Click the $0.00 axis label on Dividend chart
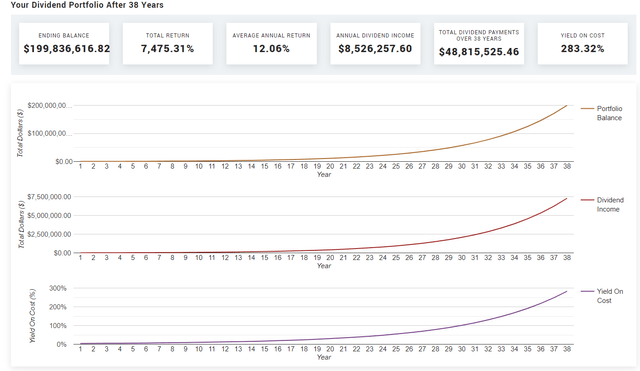640x371 pixels. point(62,253)
